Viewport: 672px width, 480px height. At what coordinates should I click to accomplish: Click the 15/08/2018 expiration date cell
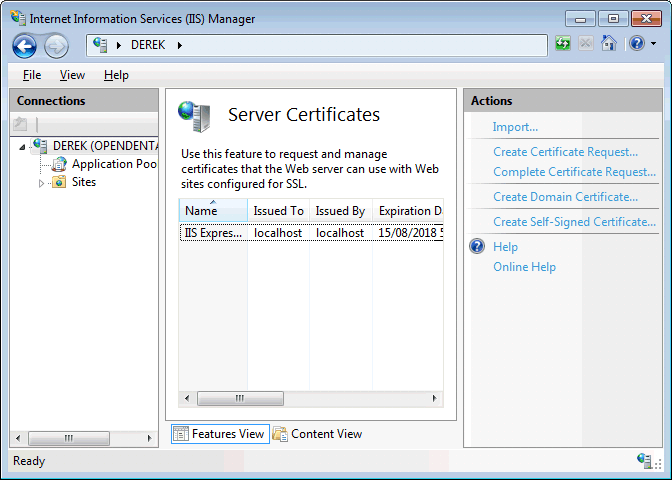pos(410,233)
